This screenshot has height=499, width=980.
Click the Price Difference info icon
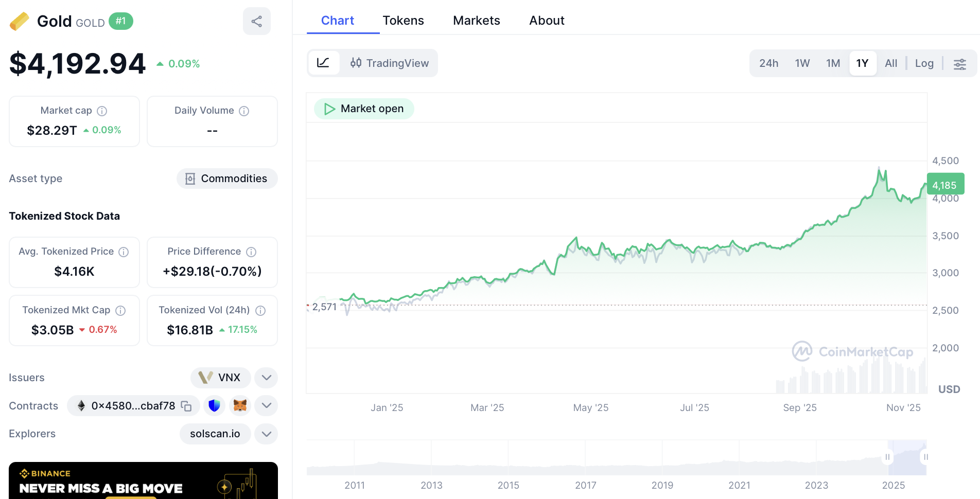pos(251,252)
